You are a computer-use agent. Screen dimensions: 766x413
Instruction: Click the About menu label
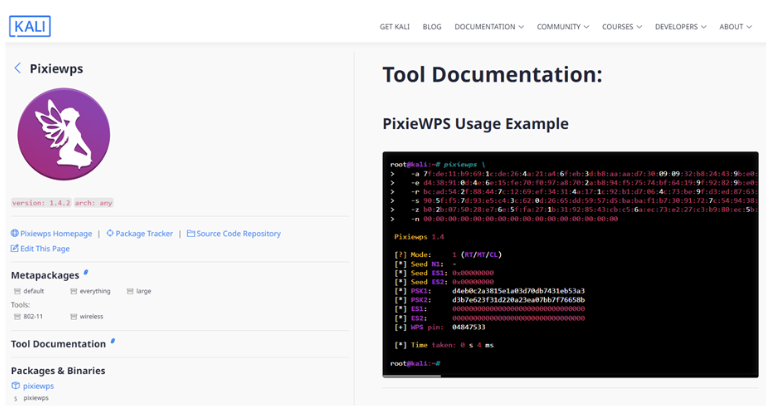(731, 27)
